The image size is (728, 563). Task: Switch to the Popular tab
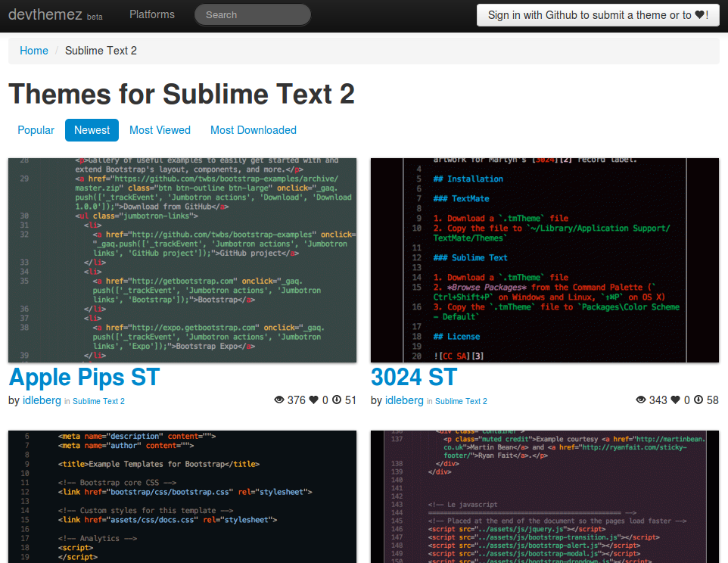click(x=36, y=130)
